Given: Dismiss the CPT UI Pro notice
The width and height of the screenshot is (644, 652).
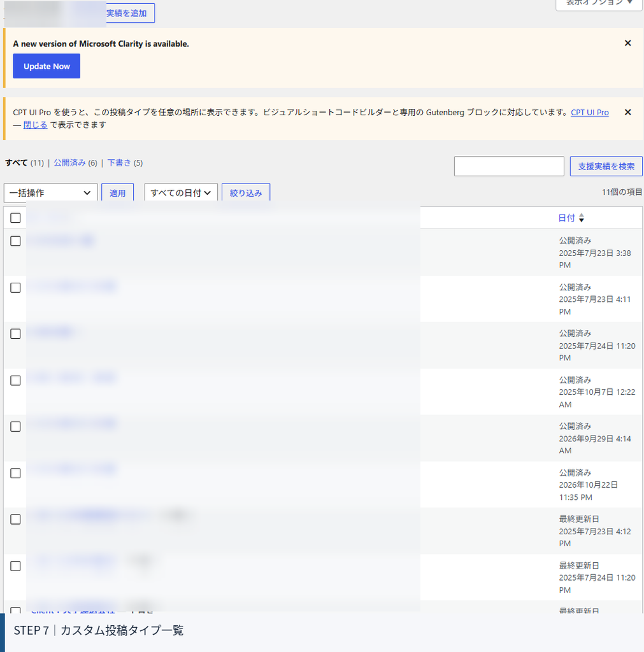Looking at the screenshot, I should 628,112.
